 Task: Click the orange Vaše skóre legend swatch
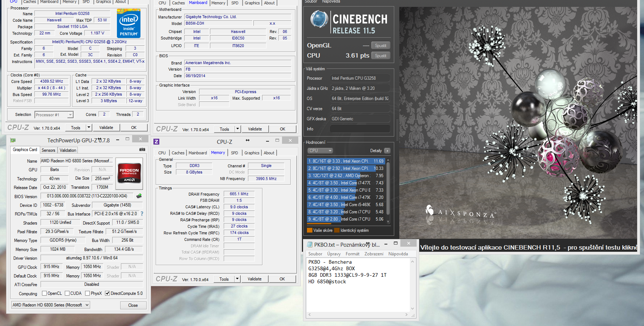pos(310,230)
